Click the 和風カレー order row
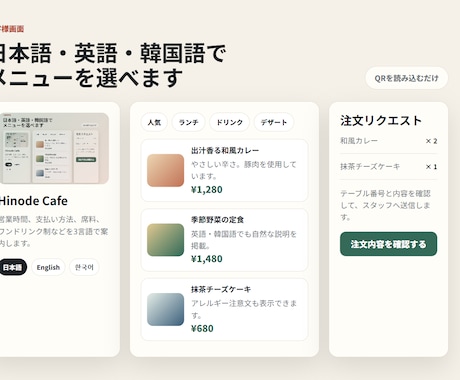 point(388,141)
